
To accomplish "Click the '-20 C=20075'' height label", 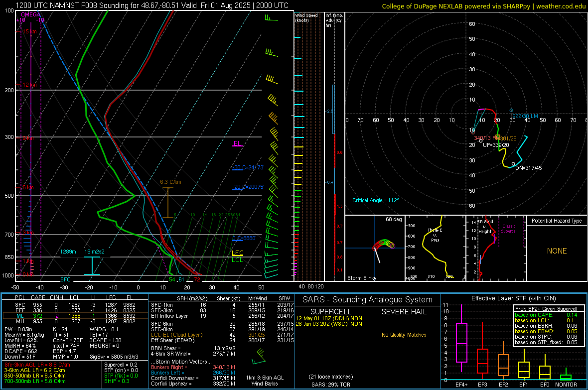I will (x=248, y=187).
